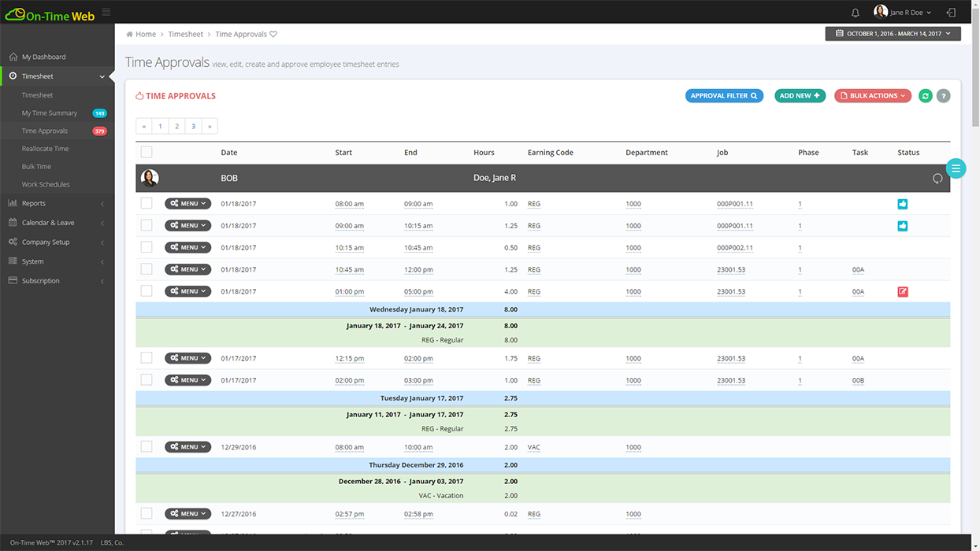Open My Time Summary in the sidebar

[x=51, y=113]
